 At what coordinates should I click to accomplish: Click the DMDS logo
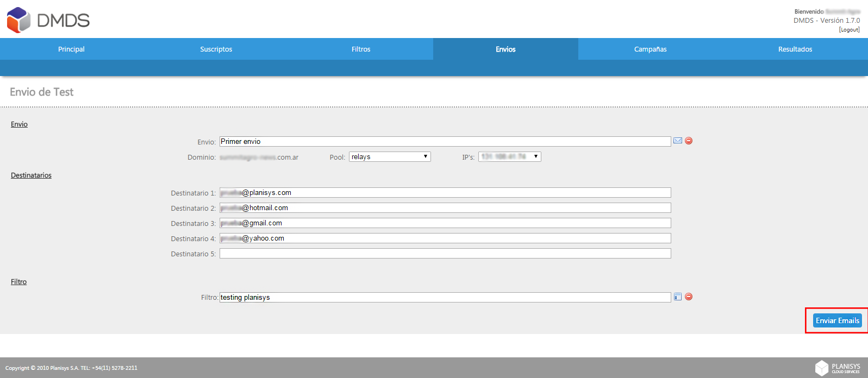48,20
